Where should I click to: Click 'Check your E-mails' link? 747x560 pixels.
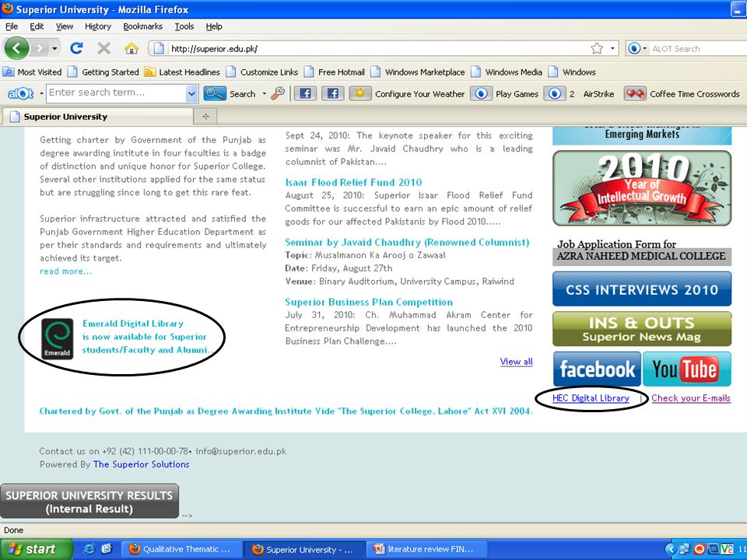click(x=691, y=398)
